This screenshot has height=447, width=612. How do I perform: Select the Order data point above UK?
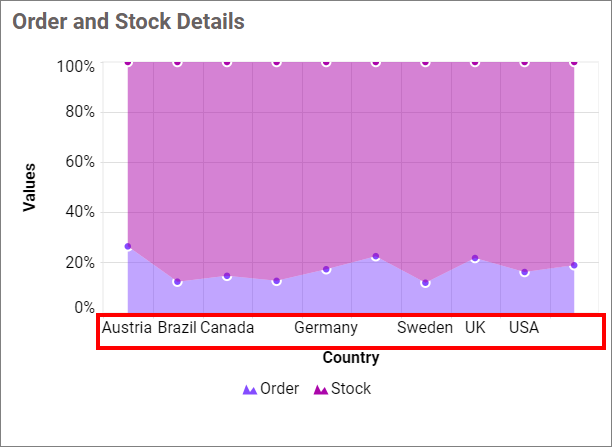[x=475, y=259]
